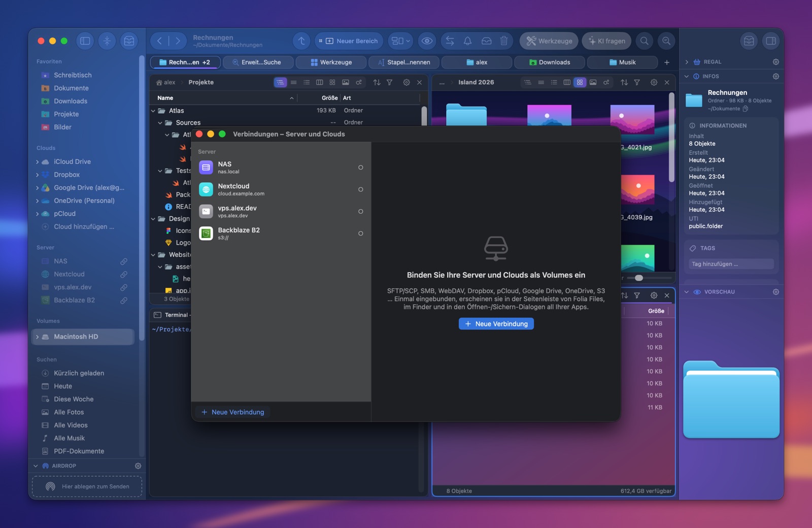Open the magnifier search icon in toolbar
The image size is (812, 528).
click(x=645, y=41)
